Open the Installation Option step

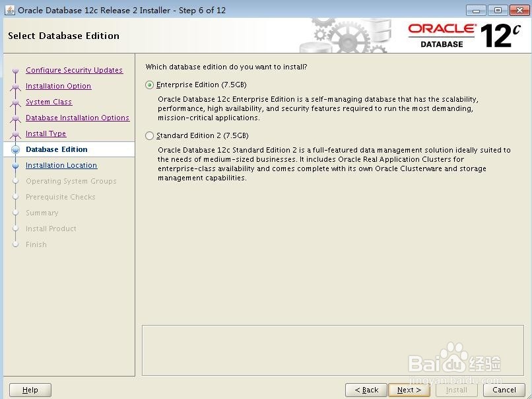pos(58,86)
